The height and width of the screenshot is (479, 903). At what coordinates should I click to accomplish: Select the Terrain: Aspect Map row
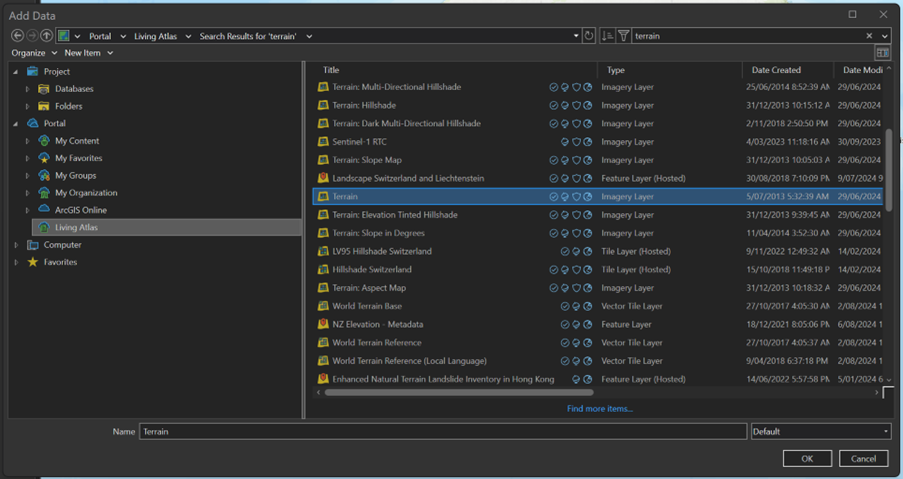[597, 288]
